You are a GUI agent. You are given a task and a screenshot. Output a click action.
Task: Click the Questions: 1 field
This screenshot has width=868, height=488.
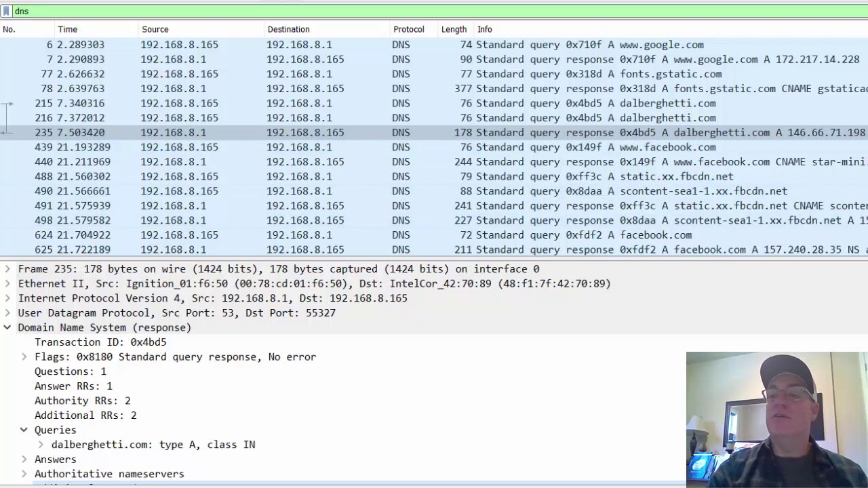click(71, 371)
